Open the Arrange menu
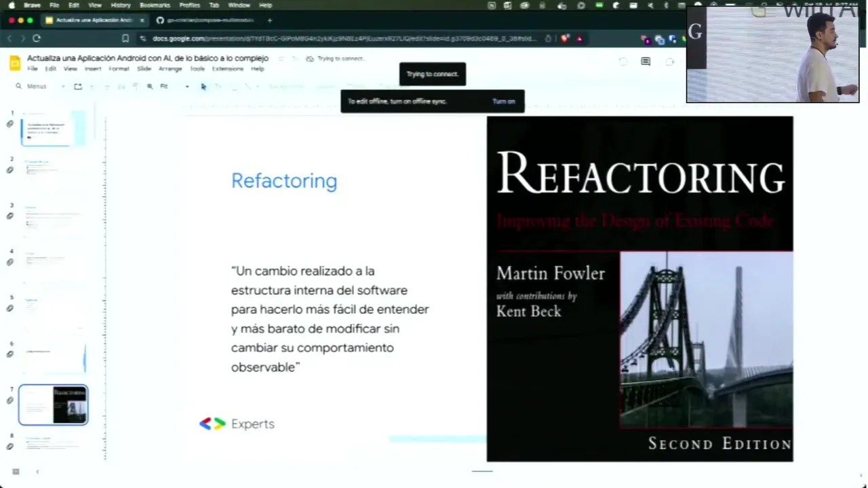Image resolution: width=868 pixels, height=488 pixels. 170,69
